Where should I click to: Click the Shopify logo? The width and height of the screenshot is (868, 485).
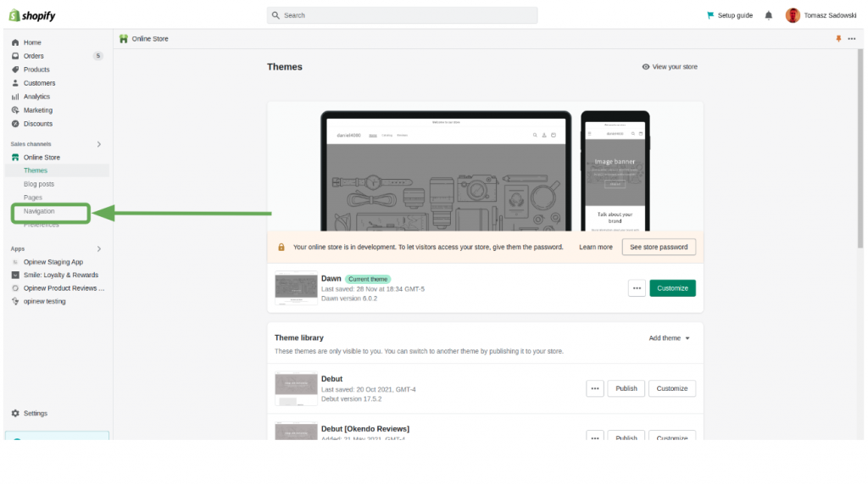point(32,15)
